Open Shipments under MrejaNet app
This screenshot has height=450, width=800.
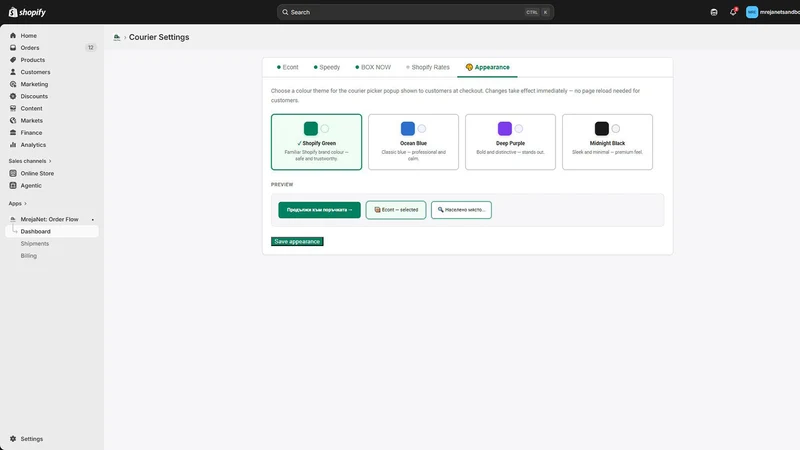[35, 244]
